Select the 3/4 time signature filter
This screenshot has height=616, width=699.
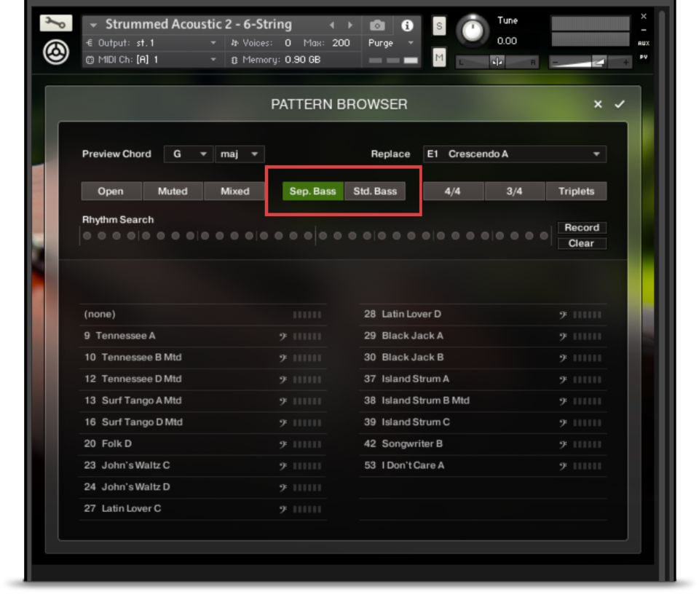coord(514,191)
